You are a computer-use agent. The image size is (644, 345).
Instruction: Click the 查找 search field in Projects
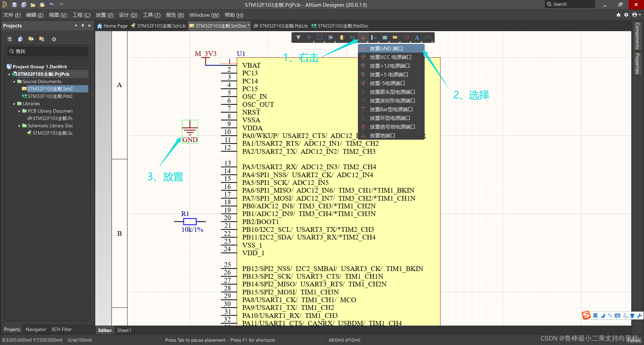pyautogui.click(x=48, y=51)
